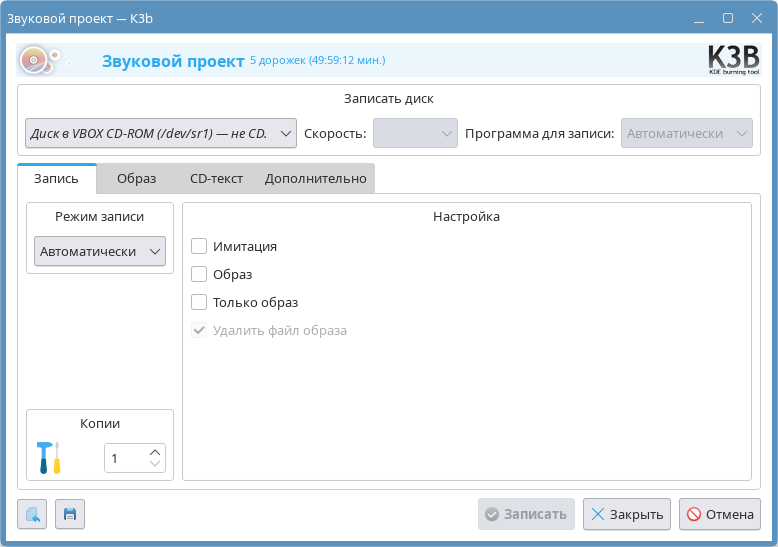778x547 pixels.
Task: Open the Дополнительно tab
Action: tap(315, 179)
